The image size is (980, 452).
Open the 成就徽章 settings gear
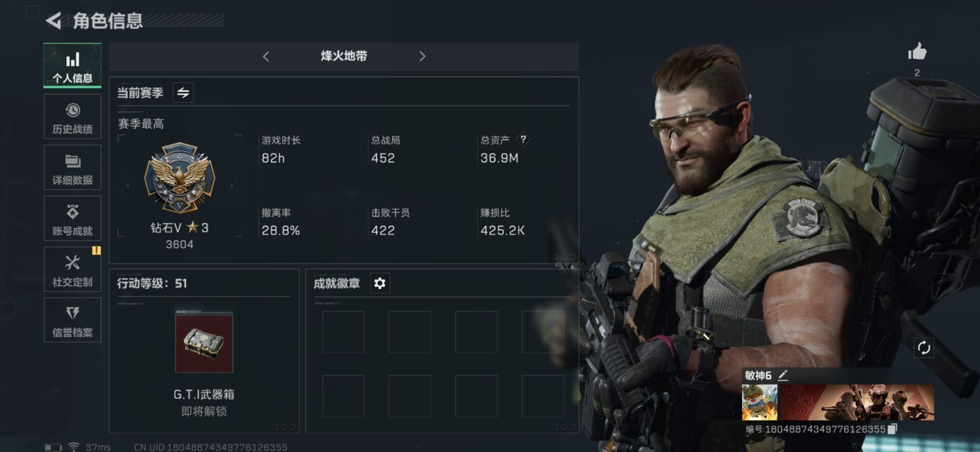click(x=380, y=283)
